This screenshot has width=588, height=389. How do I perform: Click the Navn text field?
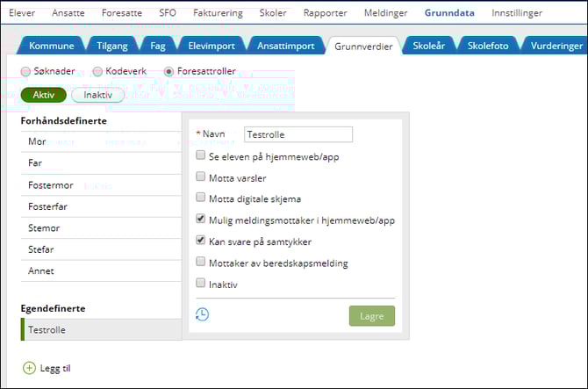point(298,134)
